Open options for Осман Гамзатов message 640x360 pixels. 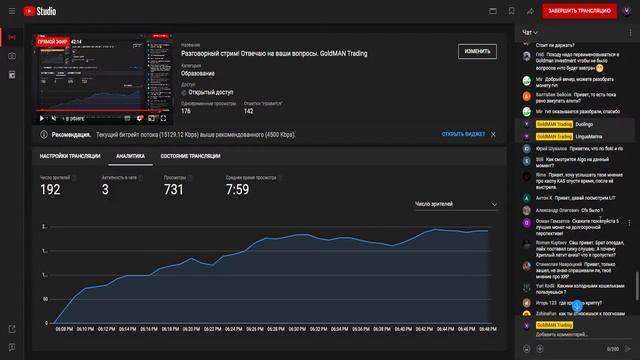629,223
